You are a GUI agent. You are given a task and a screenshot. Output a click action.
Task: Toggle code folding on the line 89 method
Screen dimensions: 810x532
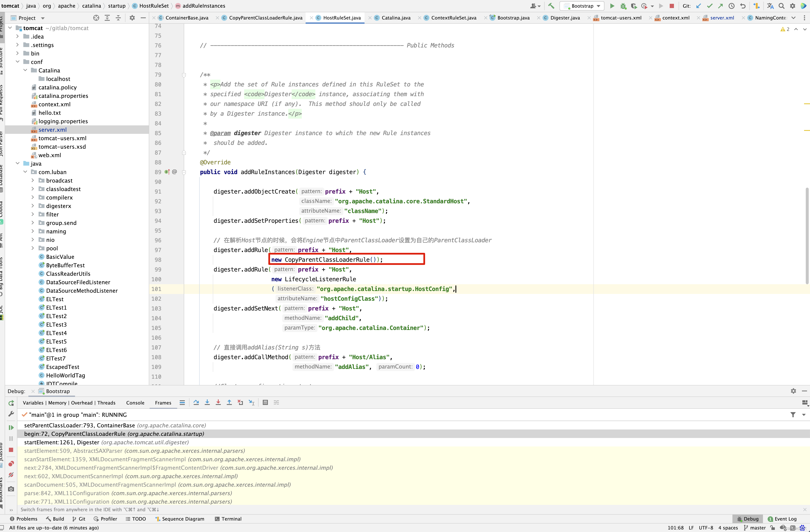click(184, 172)
